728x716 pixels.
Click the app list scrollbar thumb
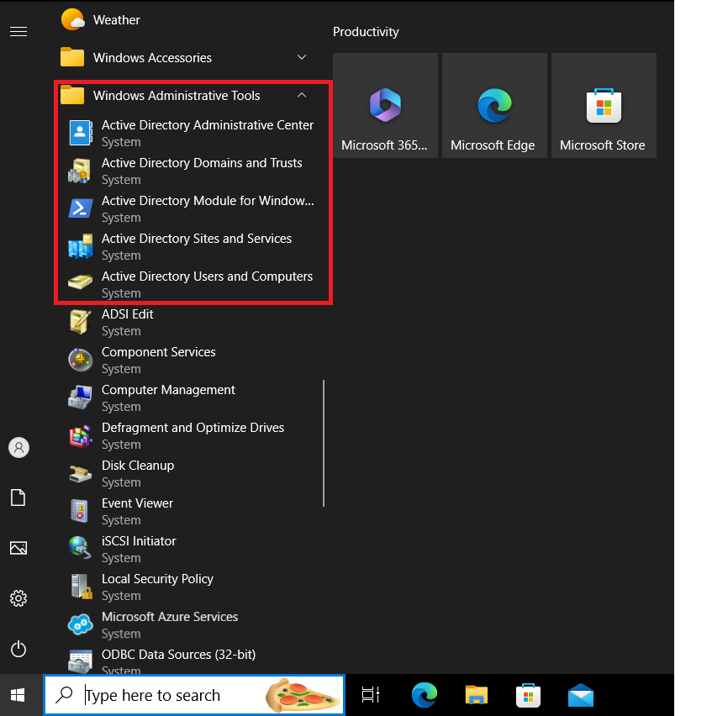[x=323, y=443]
